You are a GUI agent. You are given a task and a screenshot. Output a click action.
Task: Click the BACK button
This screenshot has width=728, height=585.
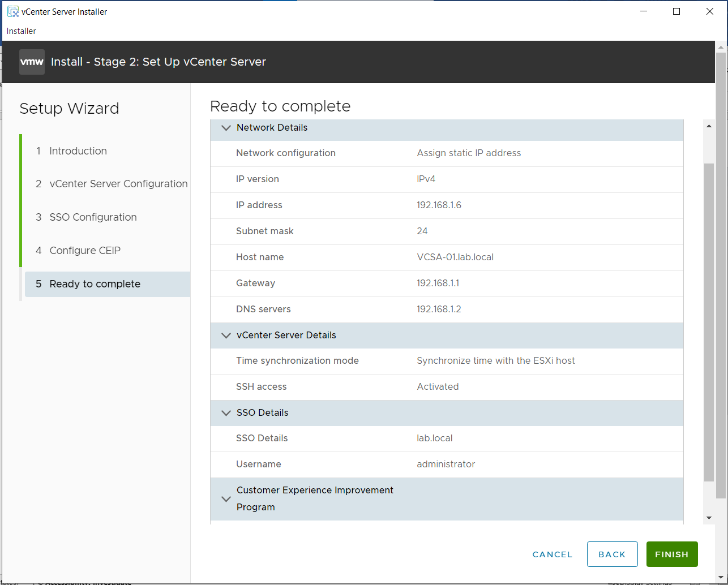[612, 554]
